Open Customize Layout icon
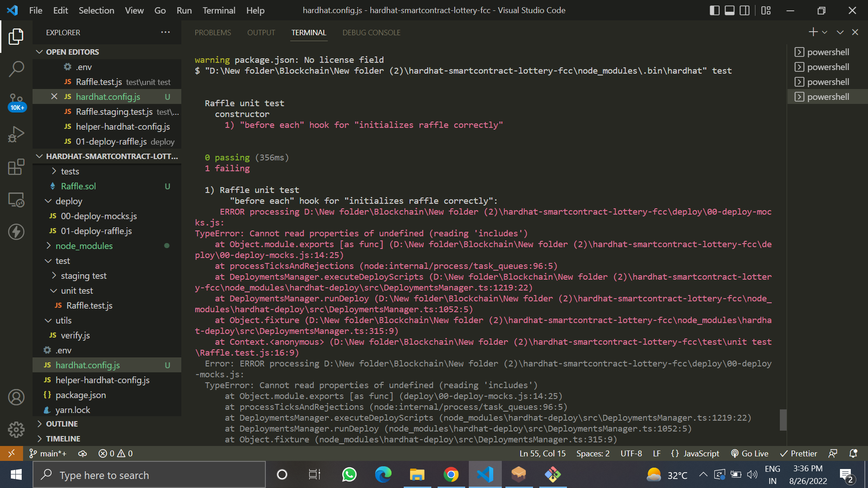Image resolution: width=868 pixels, height=488 pixels. 766,10
